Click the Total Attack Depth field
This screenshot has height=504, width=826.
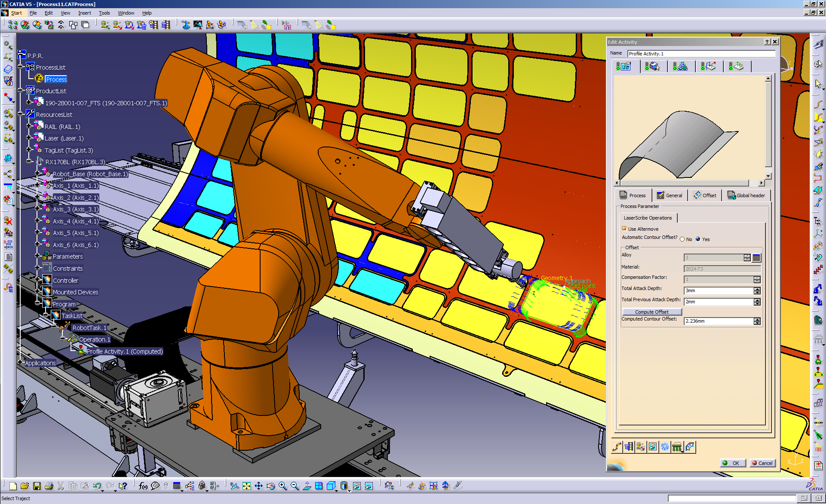[x=719, y=290]
